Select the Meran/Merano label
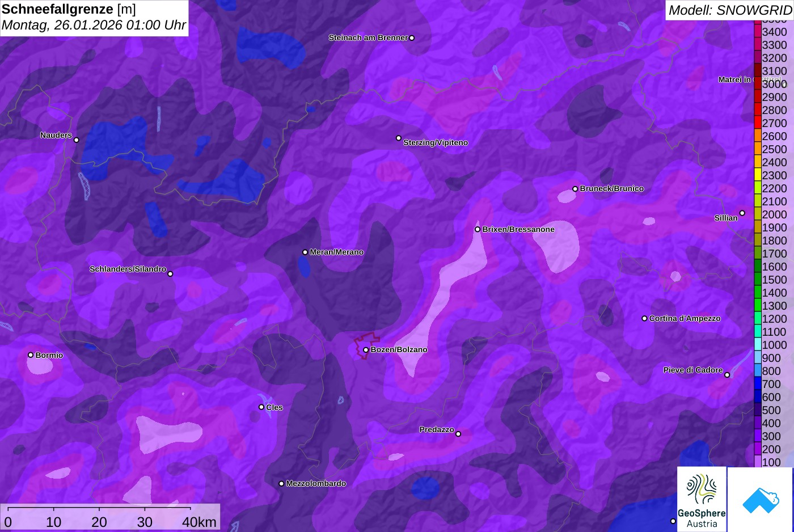Image resolution: width=794 pixels, height=532 pixels. pos(337,252)
